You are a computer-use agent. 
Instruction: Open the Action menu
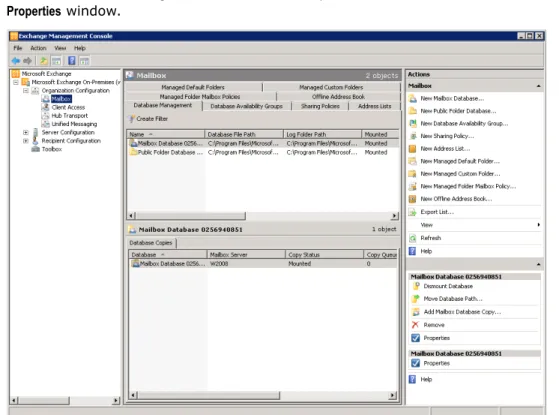(38, 48)
